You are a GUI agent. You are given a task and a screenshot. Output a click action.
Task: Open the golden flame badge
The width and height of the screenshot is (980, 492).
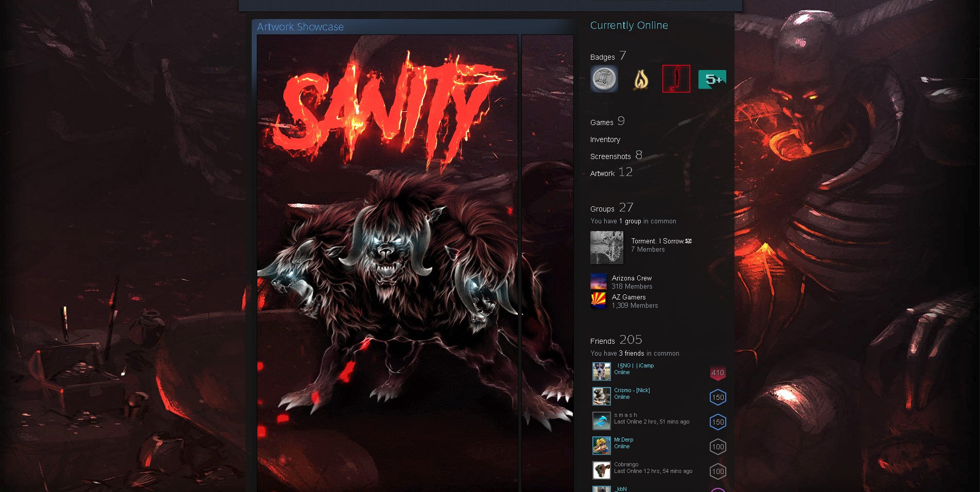point(640,79)
